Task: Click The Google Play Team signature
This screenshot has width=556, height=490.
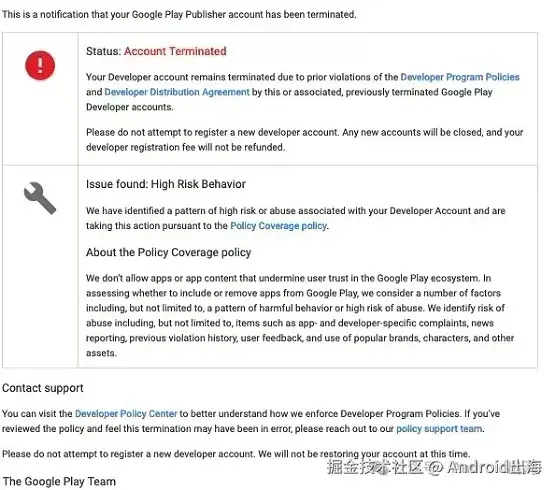Action: [59, 481]
